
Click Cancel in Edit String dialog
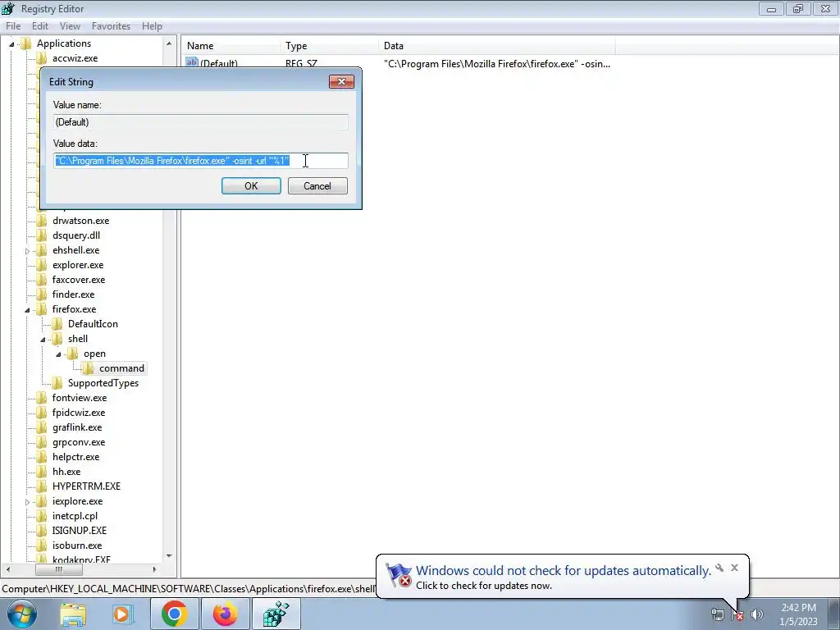pyautogui.click(x=317, y=186)
